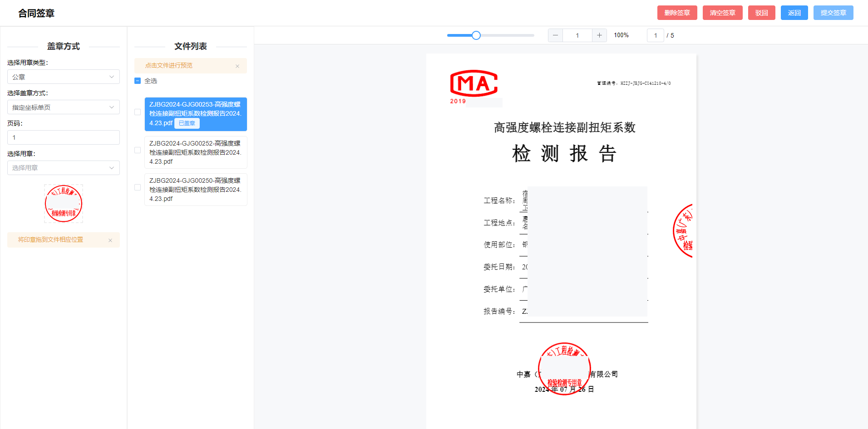The height and width of the screenshot is (429, 868).
Task: Click the 返回 return button
Action: [x=794, y=12]
